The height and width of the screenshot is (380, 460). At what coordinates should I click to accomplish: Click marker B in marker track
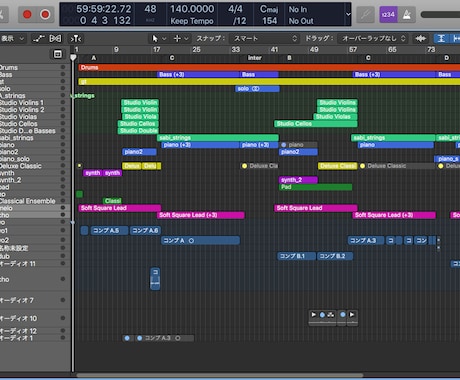[289, 58]
